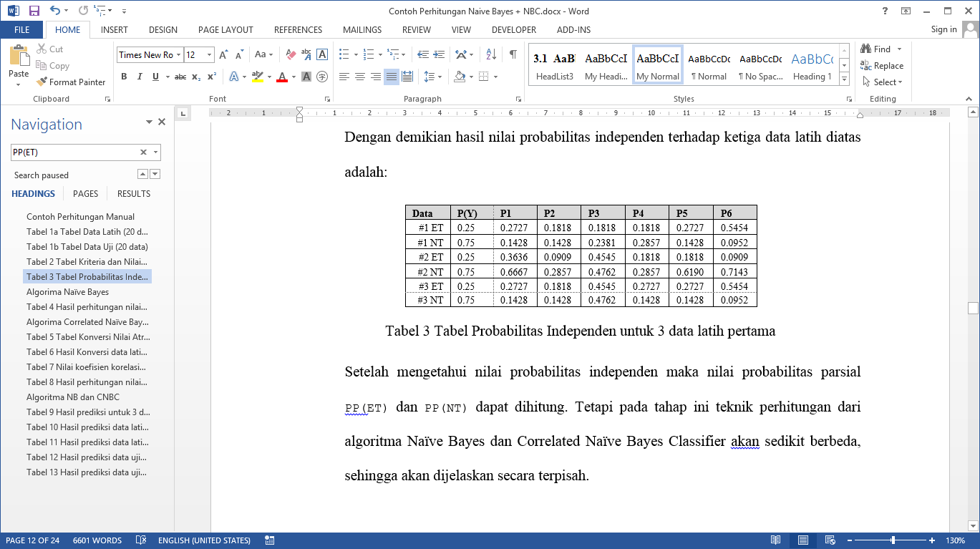Click the Undo arrow icon
The image size is (980, 549).
55,11
